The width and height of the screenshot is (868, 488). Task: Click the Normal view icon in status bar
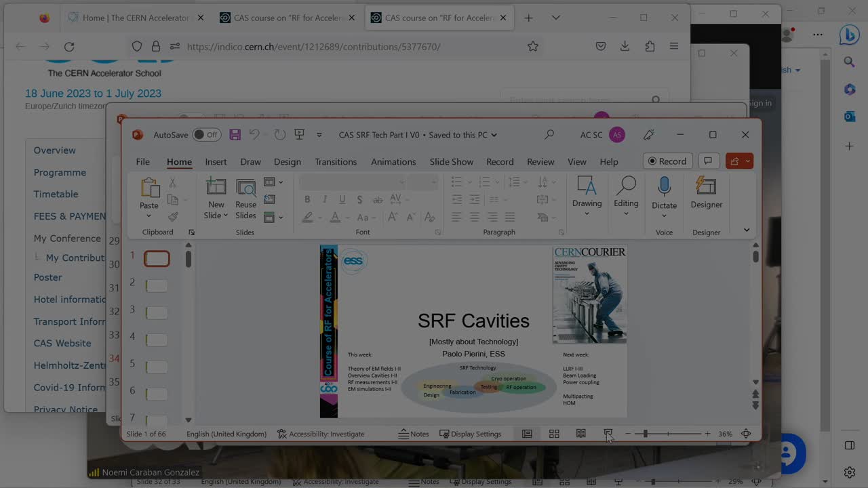click(x=527, y=434)
